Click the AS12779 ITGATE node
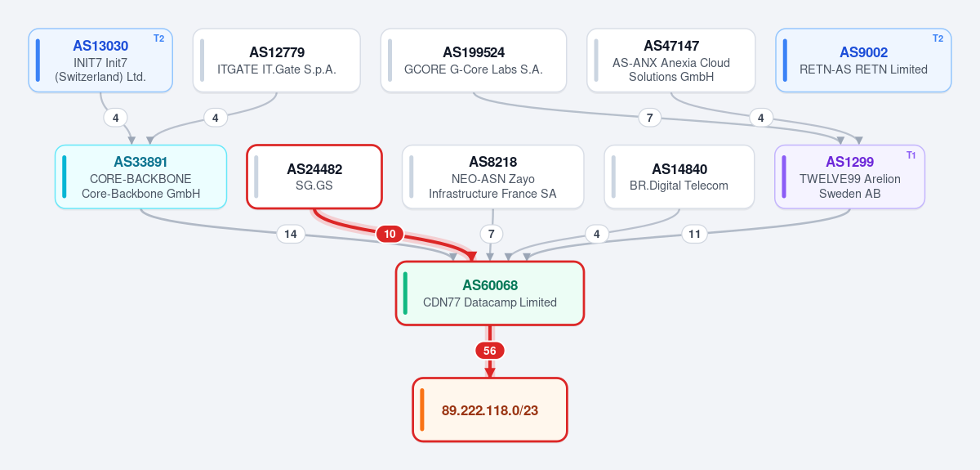Screen dimensions: 980x470 click(x=277, y=60)
